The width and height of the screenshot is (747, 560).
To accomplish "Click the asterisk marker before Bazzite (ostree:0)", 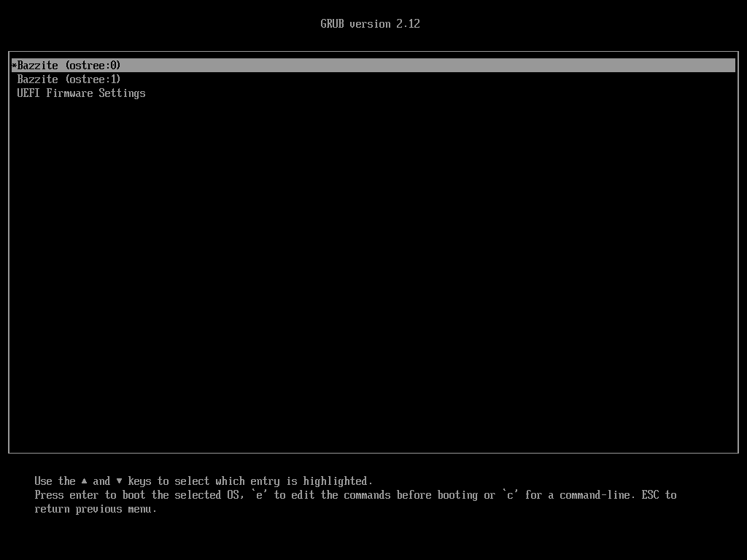I will click(x=14, y=66).
